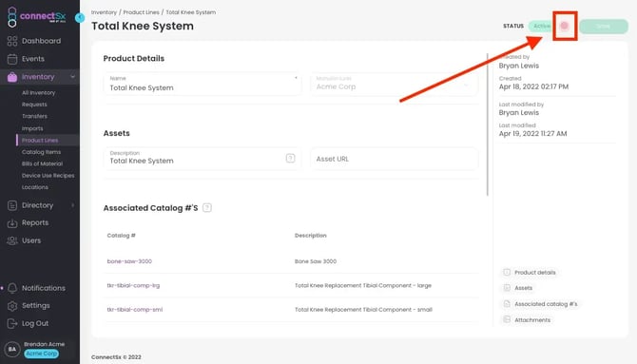Click the Directory icon
Image resolution: width=637 pixels, height=364 pixels.
[x=12, y=205]
